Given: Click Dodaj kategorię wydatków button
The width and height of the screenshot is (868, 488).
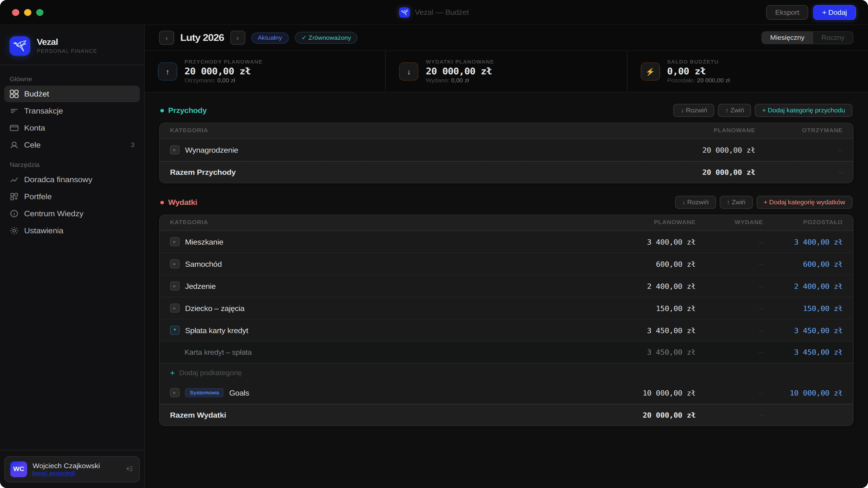Looking at the screenshot, I should pos(804,202).
